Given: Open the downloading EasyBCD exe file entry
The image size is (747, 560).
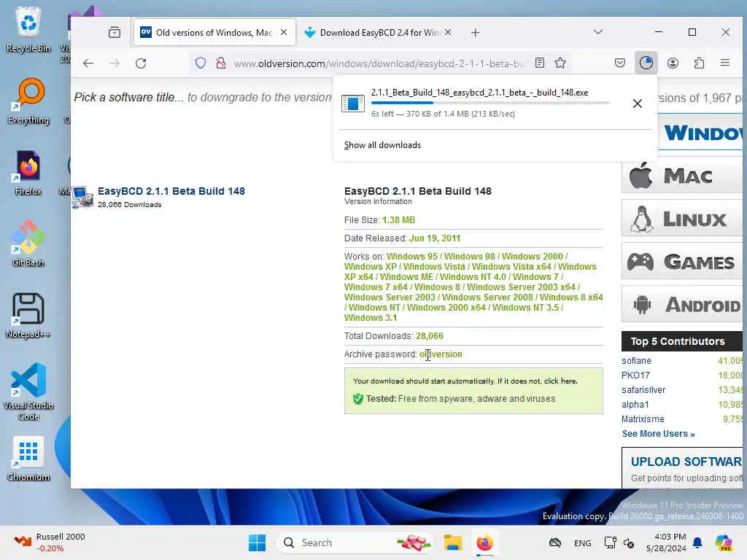Looking at the screenshot, I should tap(481, 103).
